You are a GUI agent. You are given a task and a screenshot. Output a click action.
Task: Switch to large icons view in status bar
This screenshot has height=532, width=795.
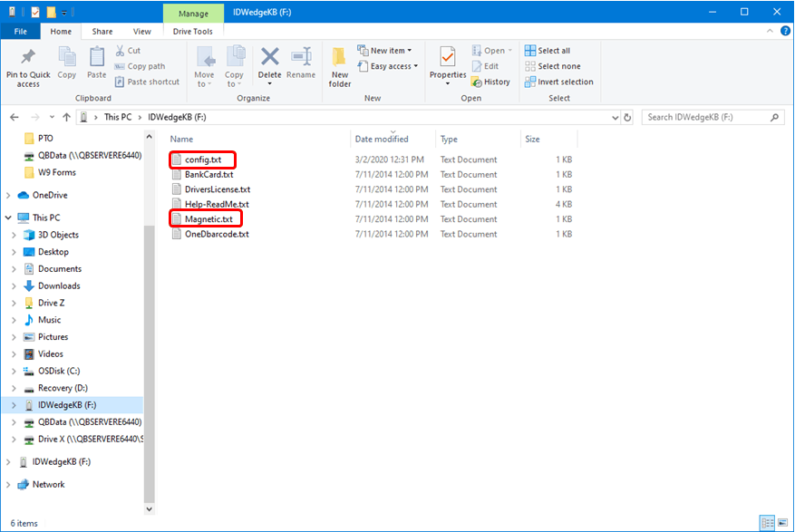coord(781,523)
